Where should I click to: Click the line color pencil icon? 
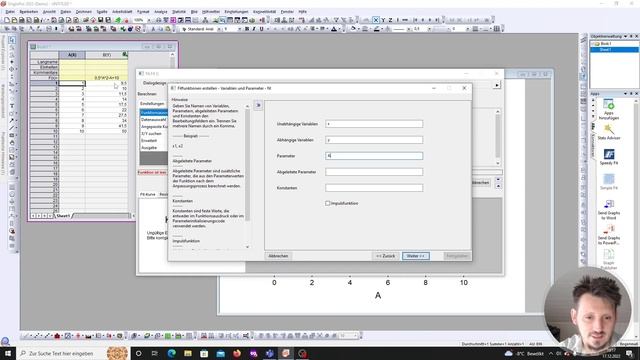point(376,29)
